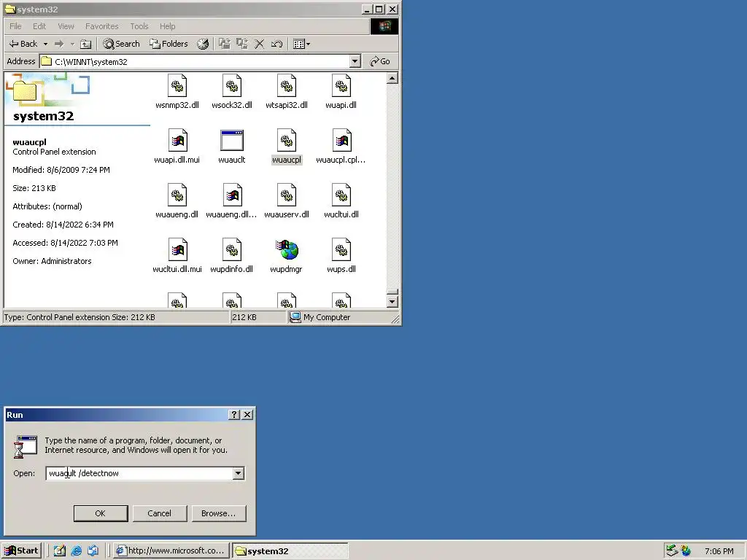Image resolution: width=747 pixels, height=560 pixels.
Task: Switch to the microsoft.co... taskbar button
Action: [x=171, y=551]
